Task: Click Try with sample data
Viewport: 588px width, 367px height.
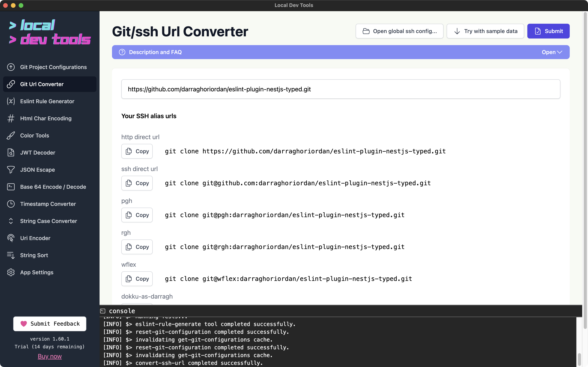Action: point(485,31)
